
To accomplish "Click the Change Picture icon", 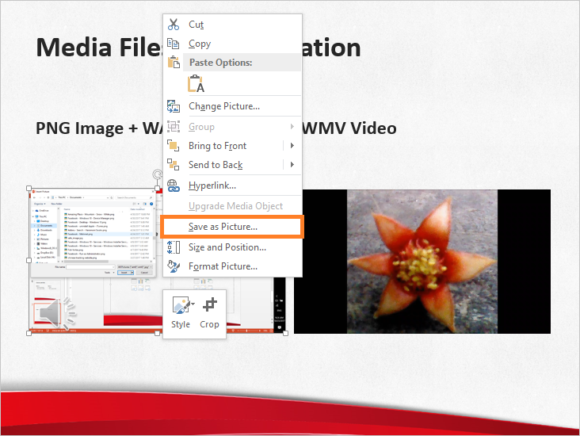I will [173, 107].
